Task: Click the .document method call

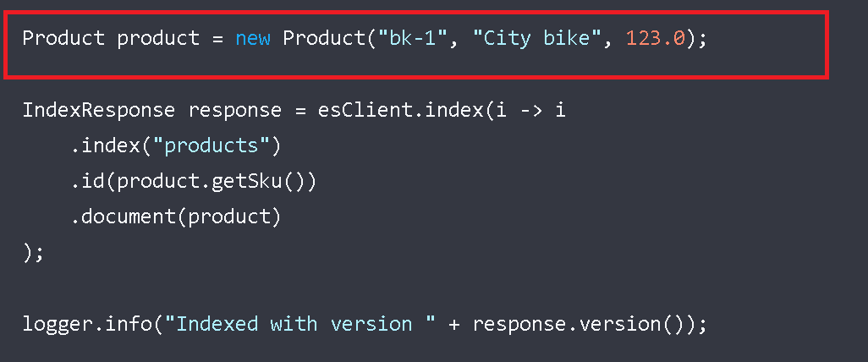Action: point(123,217)
